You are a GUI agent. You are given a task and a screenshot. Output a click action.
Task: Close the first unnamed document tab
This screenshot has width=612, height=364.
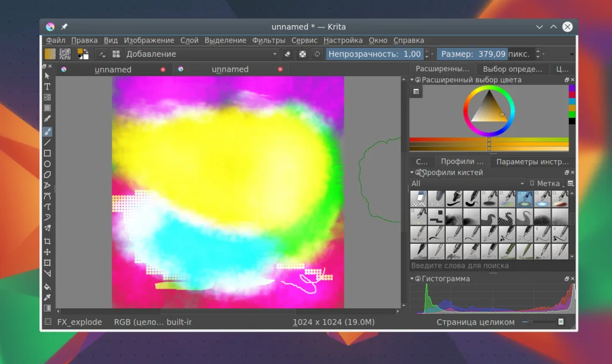click(x=163, y=69)
